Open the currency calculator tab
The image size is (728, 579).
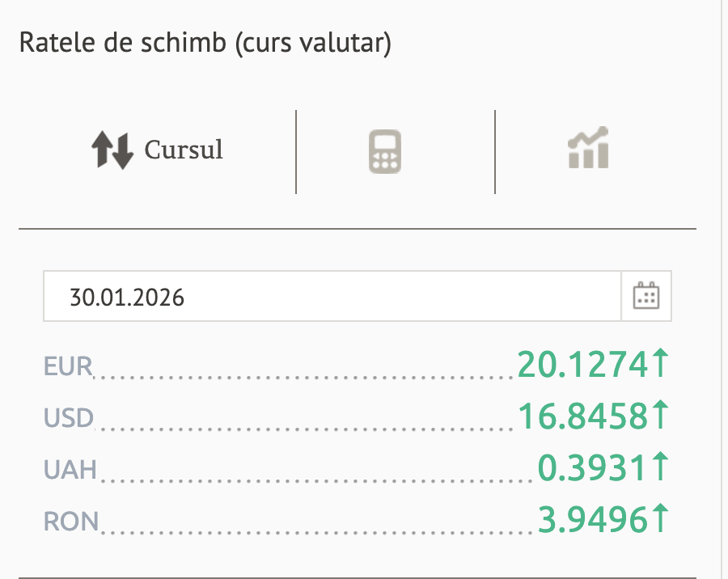(x=385, y=151)
